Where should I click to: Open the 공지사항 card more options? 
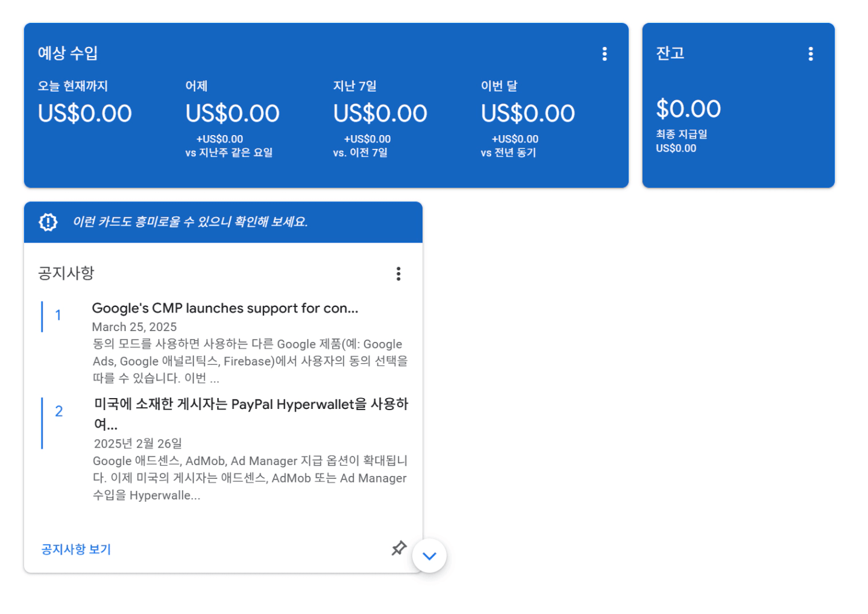click(x=398, y=274)
